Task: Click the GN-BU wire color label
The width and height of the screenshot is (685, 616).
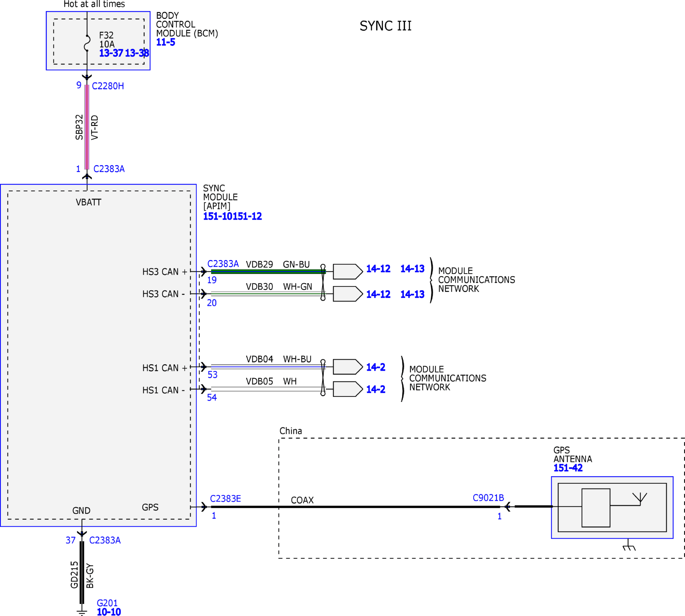Action: (297, 265)
